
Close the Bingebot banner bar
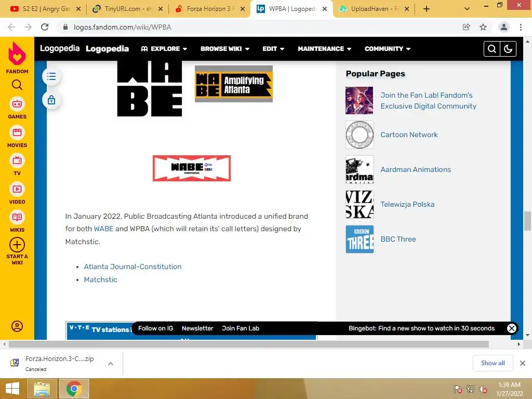point(512,328)
